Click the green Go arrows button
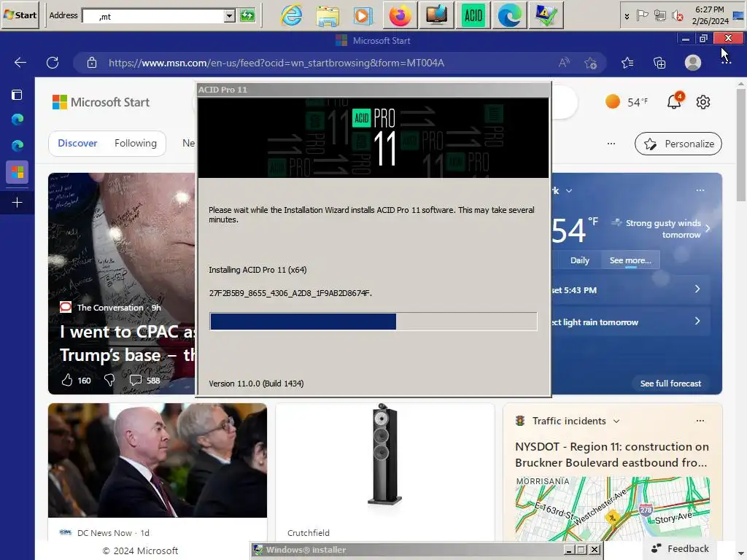 tap(247, 16)
